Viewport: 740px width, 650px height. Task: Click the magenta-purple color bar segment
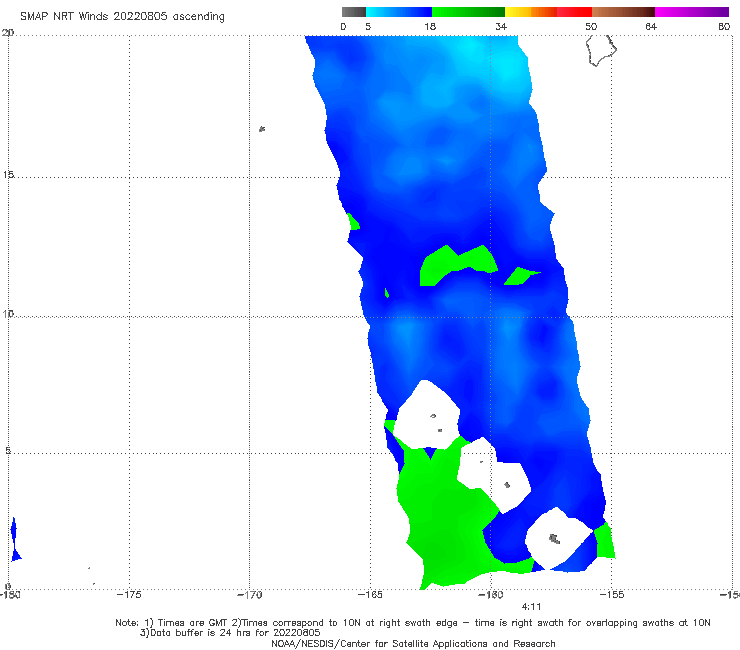coord(692,12)
